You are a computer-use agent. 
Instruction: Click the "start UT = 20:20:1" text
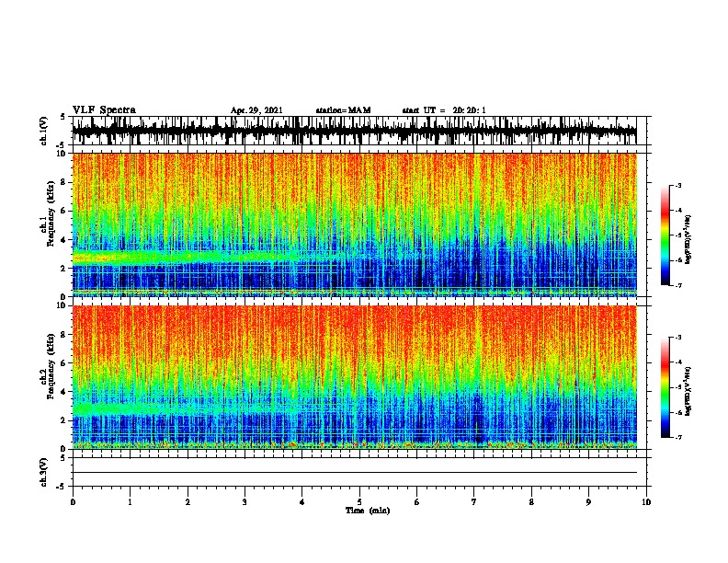pyautogui.click(x=444, y=110)
